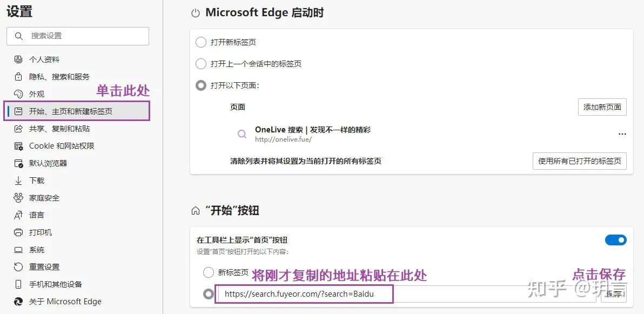Image resolution: width=644 pixels, height=314 pixels.
Task: Click the 搜索设置 search field
Action: (x=77, y=36)
